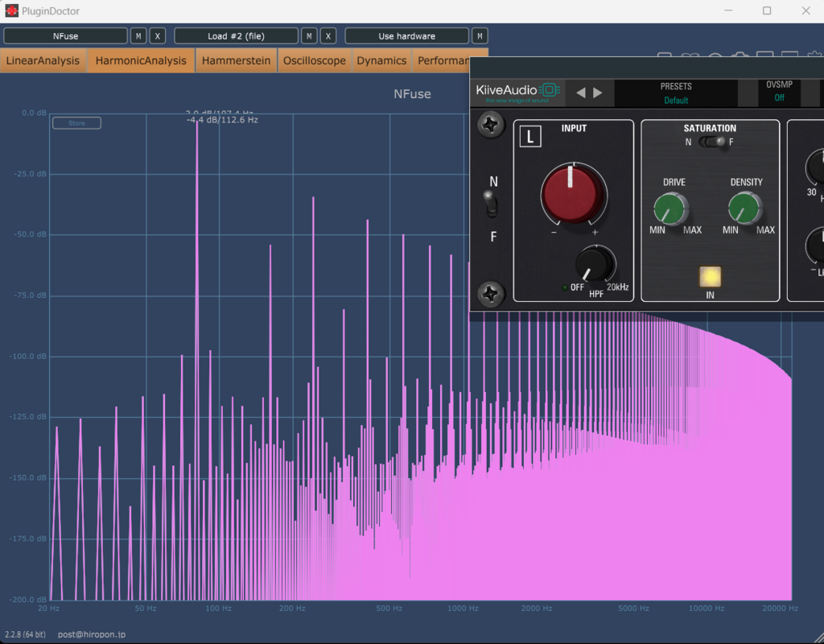Viewport: 824px width, 644px height.
Task: Click the -50.0 dB axis label
Action: pyautogui.click(x=30, y=234)
